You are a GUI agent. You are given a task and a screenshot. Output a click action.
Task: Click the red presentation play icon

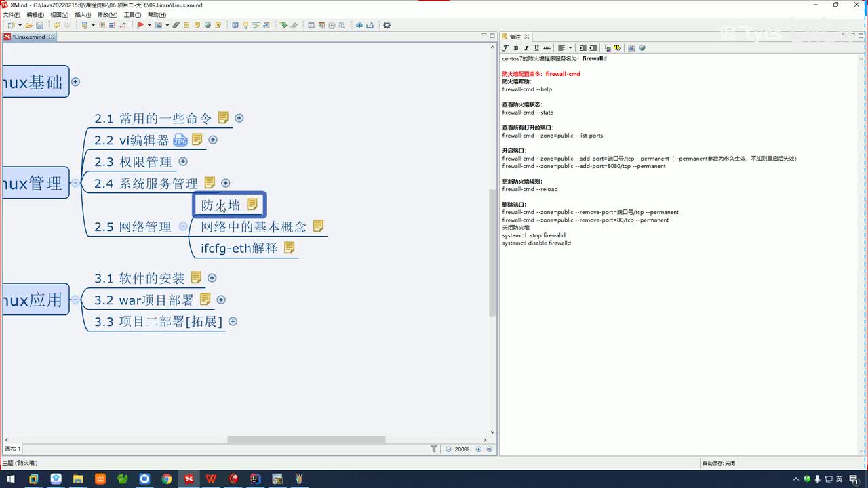[x=140, y=26]
